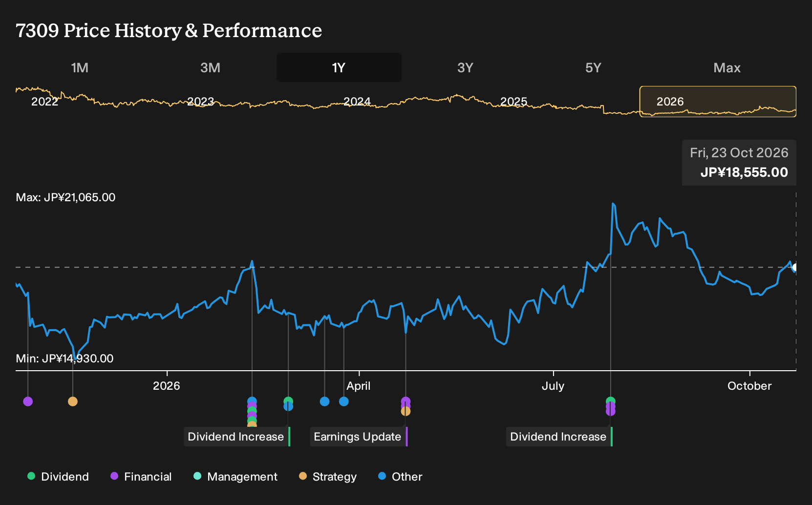
Task: Click the price tooltip showing JP¥18,555.00
Action: tap(739, 163)
